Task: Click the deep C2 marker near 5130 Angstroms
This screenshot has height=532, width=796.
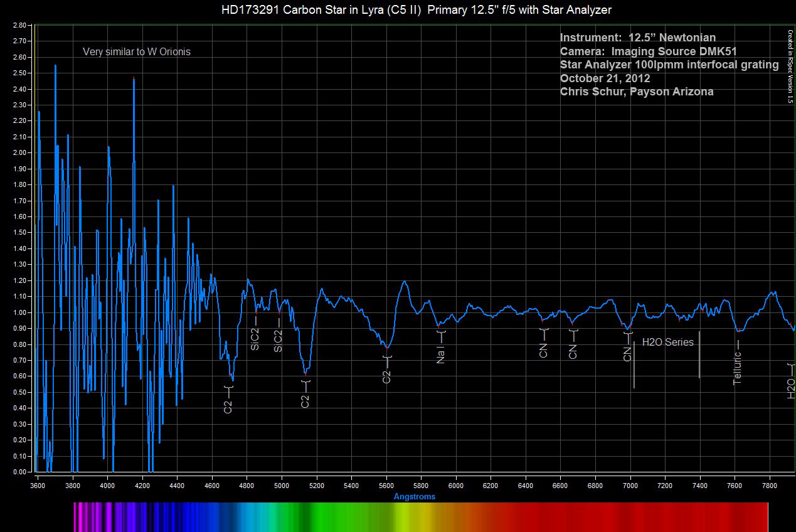Action: pos(305,400)
